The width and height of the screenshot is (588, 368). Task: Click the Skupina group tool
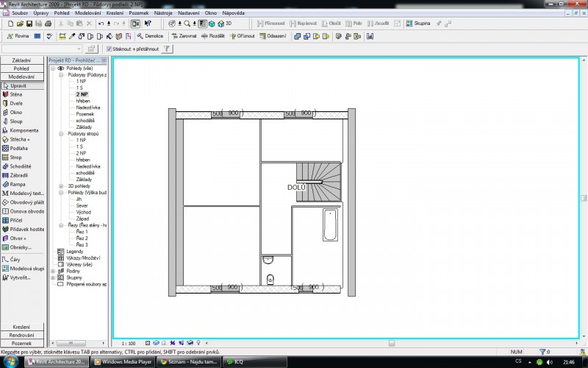click(417, 24)
